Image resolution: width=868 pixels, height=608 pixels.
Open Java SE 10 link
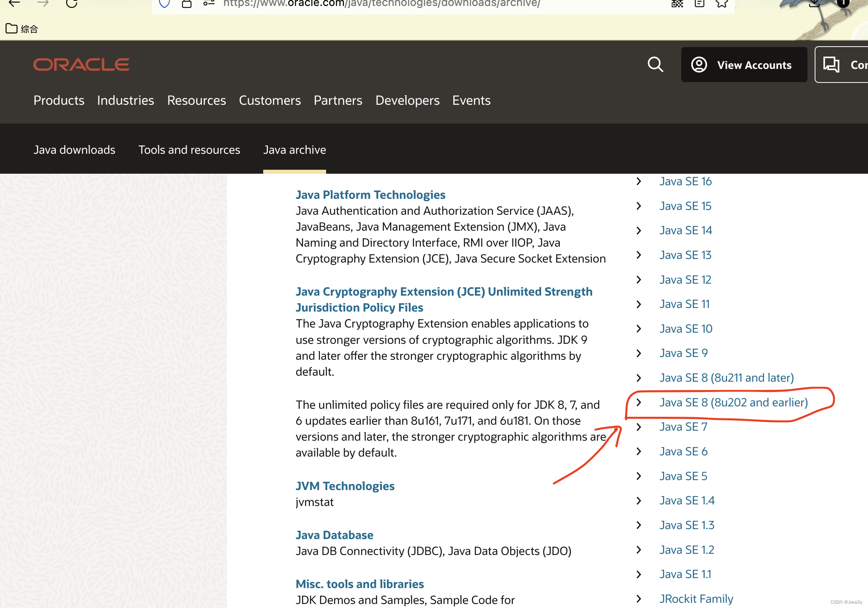tap(686, 329)
